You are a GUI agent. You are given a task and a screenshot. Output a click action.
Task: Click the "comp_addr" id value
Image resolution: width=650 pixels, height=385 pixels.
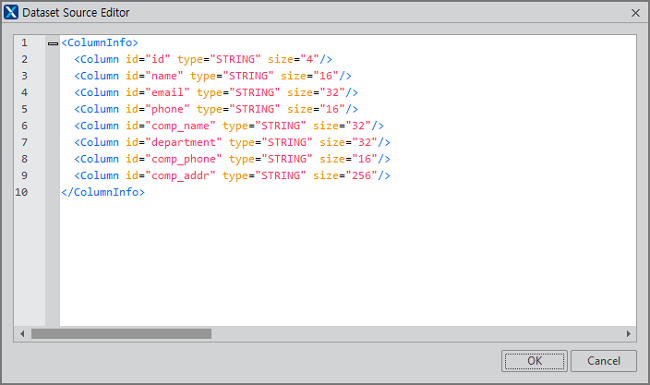click(180, 176)
